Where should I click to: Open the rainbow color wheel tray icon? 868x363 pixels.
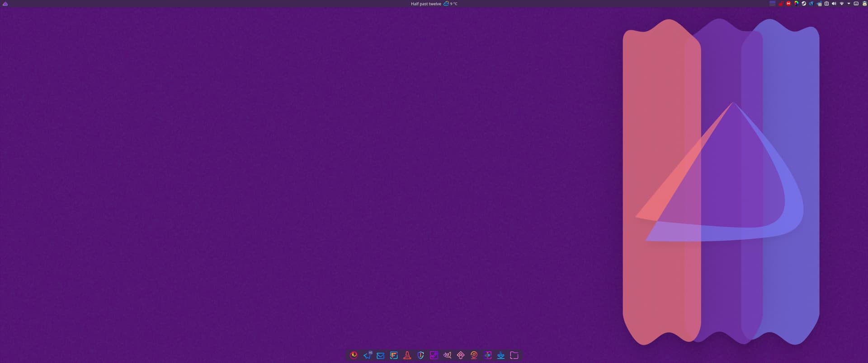click(796, 3)
